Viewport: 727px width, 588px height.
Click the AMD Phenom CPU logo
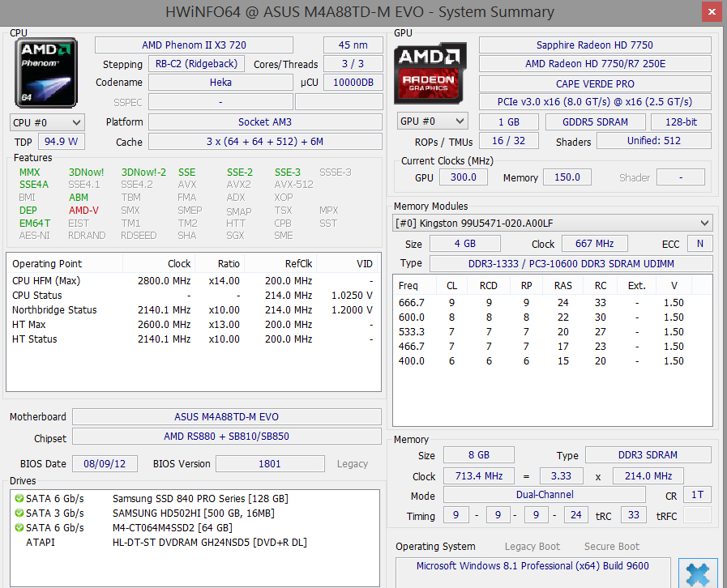click(x=46, y=72)
